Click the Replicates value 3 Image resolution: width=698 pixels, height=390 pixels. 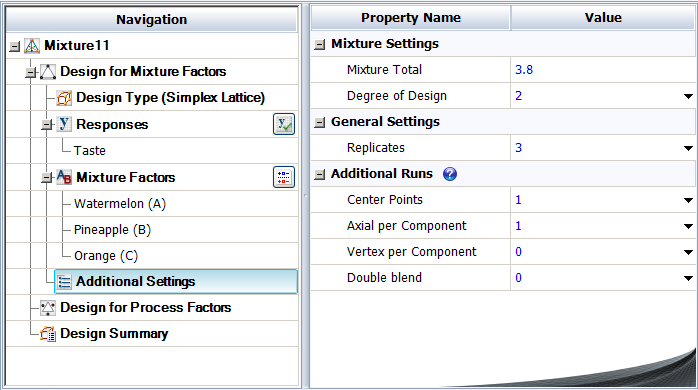[519, 148]
